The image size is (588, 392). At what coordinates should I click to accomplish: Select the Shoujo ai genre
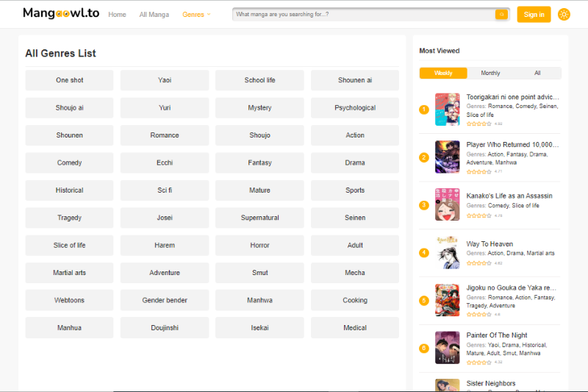coord(69,107)
